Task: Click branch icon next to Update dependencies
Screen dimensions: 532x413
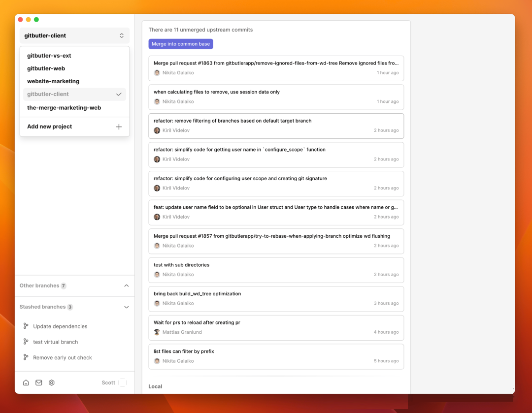Action: (x=26, y=326)
